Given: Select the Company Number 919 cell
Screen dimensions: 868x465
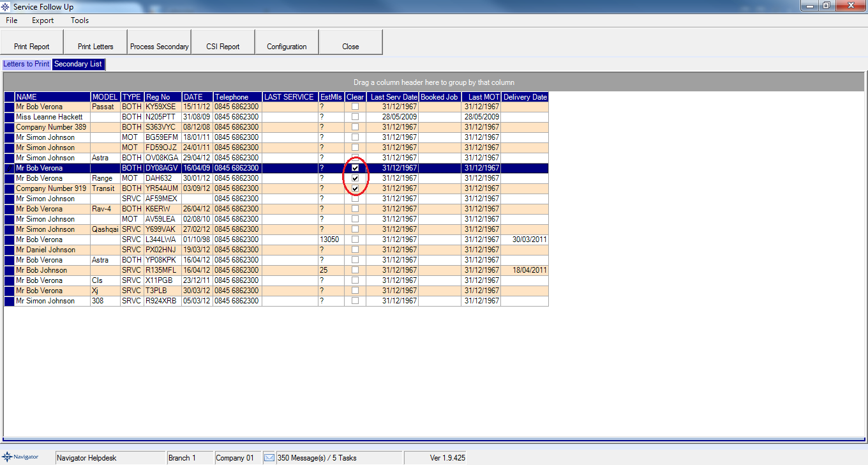Looking at the screenshot, I should click(52, 188).
